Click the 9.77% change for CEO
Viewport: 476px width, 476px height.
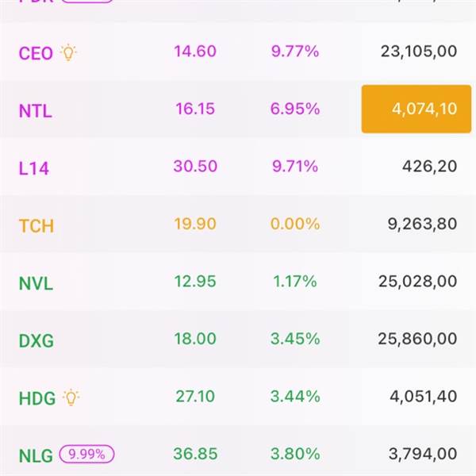coord(295,51)
